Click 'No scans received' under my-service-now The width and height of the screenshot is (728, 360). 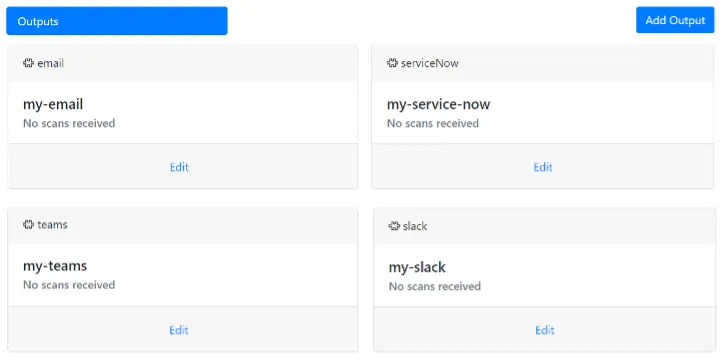[x=433, y=124]
